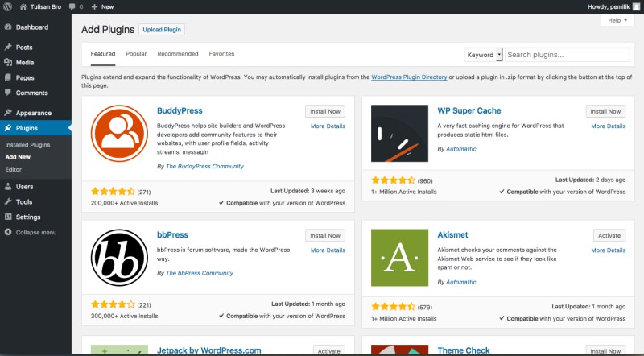Image resolution: width=644 pixels, height=356 pixels.
Task: Expand the Help panel dropdown
Action: [x=617, y=20]
